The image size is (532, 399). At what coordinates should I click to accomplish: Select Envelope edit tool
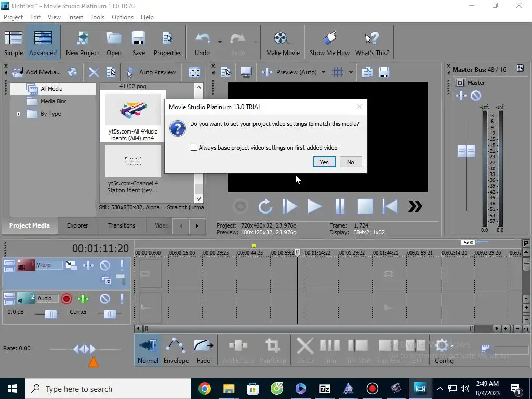pyautogui.click(x=176, y=351)
